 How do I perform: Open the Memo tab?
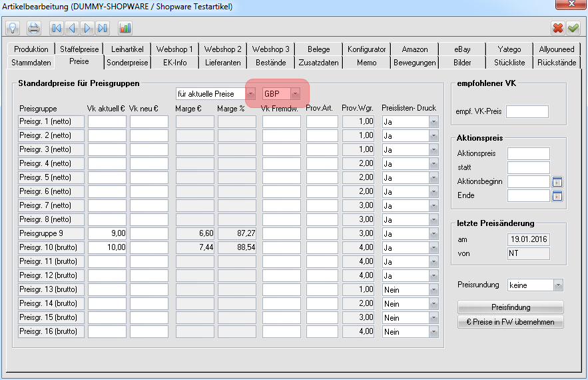tap(366, 63)
